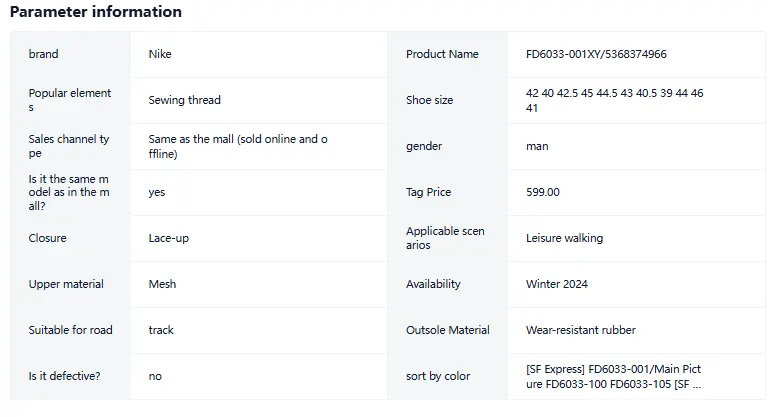Screen dimensions: 769x417
Task: Expand the truncated sort by color value
Action: tap(614, 376)
